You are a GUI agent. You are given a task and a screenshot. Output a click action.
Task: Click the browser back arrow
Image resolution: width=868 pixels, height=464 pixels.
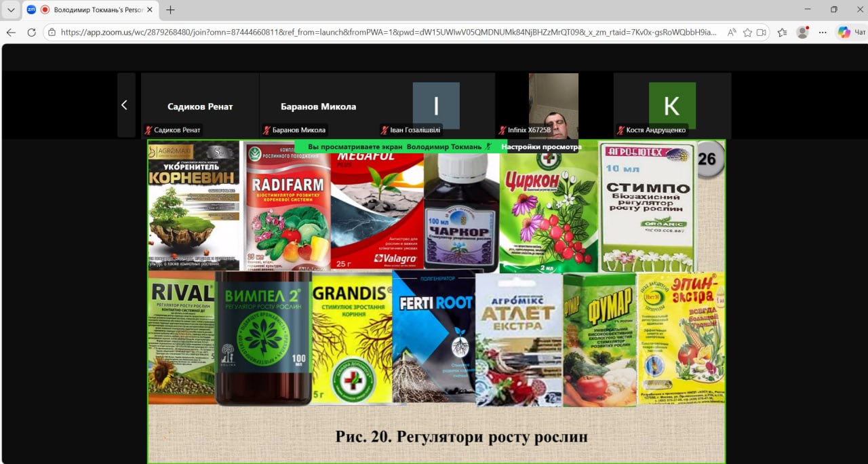pos(11,32)
